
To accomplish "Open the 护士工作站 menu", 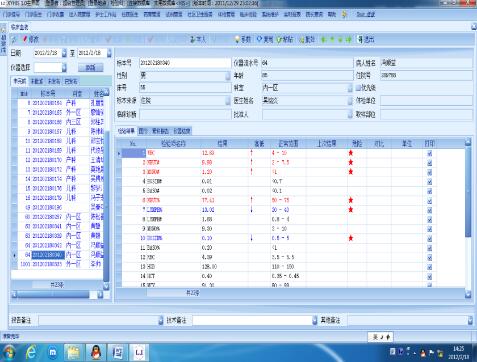I will coord(106,14).
